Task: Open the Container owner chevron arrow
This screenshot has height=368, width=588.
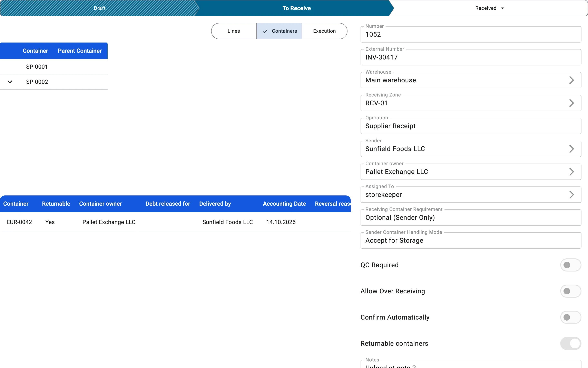Action: click(571, 172)
